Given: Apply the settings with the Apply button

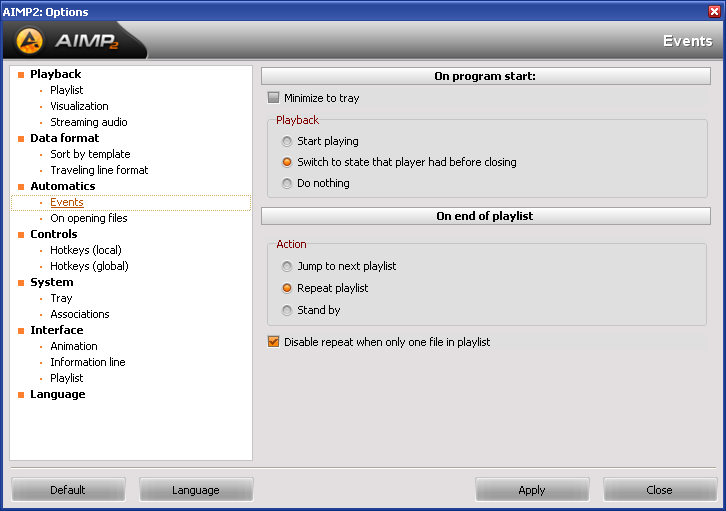Looking at the screenshot, I should [x=532, y=490].
